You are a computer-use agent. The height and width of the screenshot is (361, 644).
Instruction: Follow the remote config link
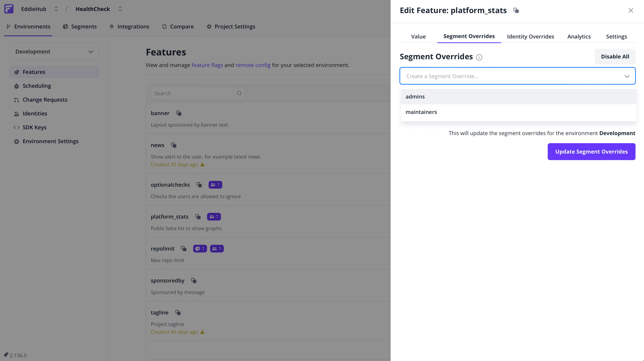(253, 65)
